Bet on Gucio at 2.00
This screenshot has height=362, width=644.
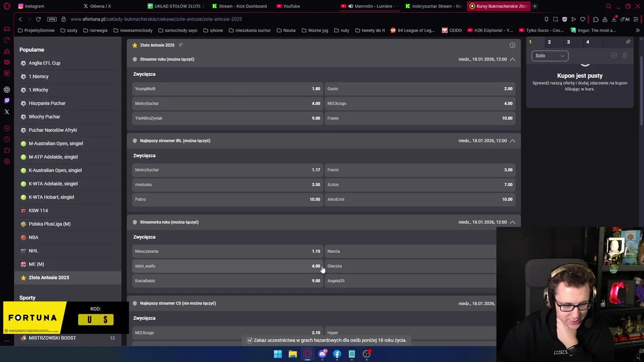tap(420, 88)
